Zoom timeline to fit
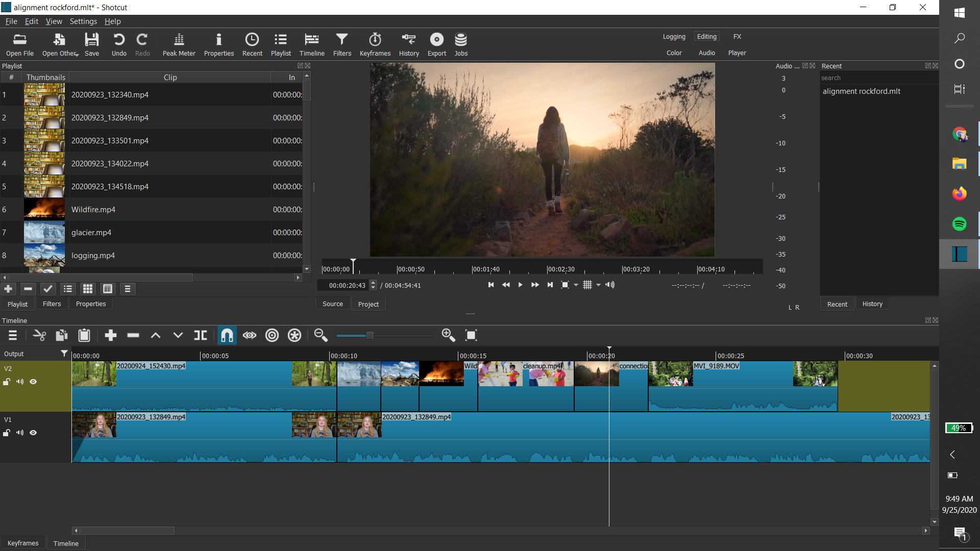Viewport: 980px width, 551px height. [x=471, y=335]
